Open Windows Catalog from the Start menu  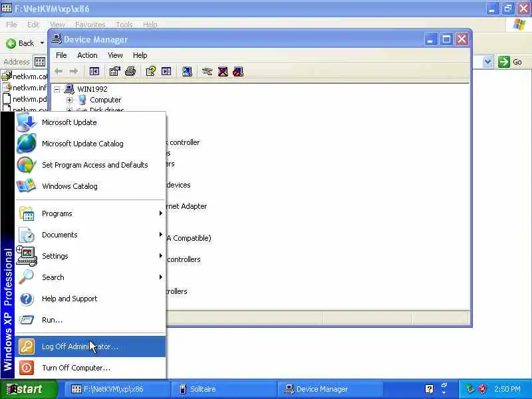tap(90, 186)
